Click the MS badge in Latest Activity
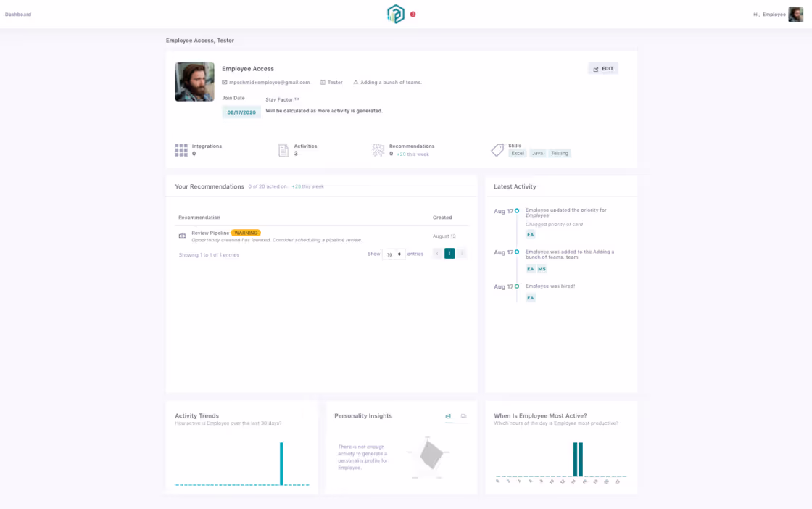 542,269
